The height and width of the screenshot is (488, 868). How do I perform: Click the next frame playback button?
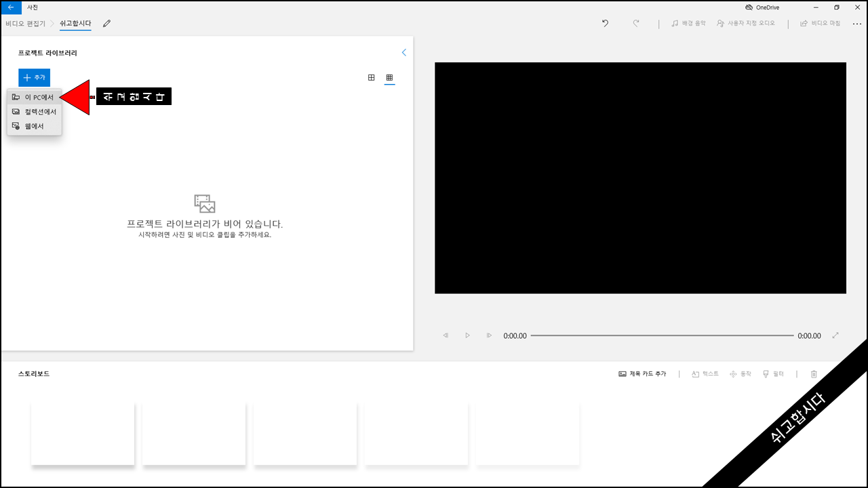pos(489,335)
